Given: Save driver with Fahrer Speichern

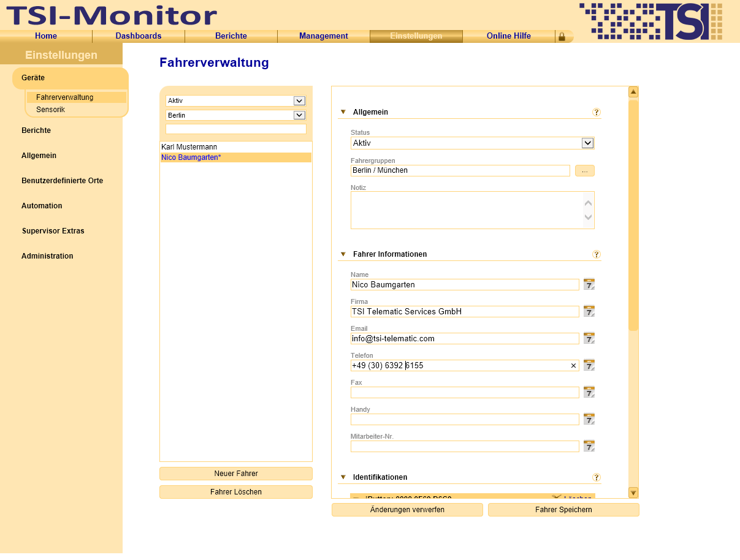Looking at the screenshot, I should pyautogui.click(x=563, y=510).
